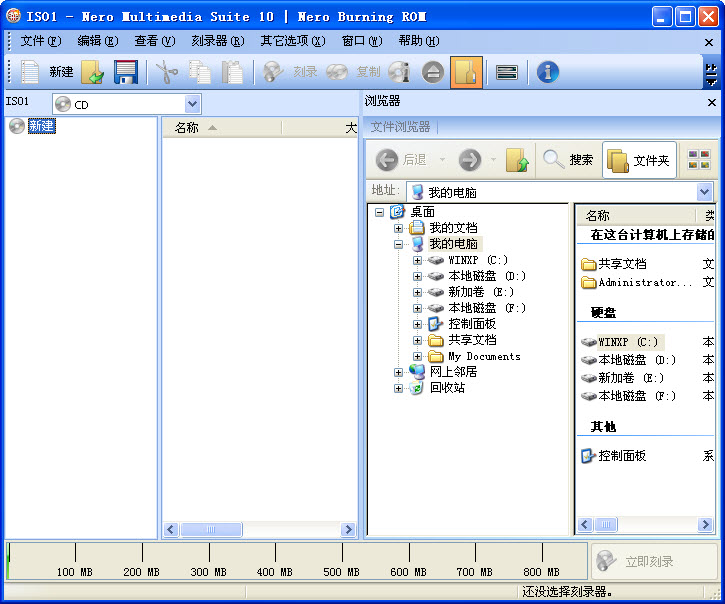Click the 立即刻录 burn now button
The width and height of the screenshot is (725, 604).
click(x=649, y=562)
